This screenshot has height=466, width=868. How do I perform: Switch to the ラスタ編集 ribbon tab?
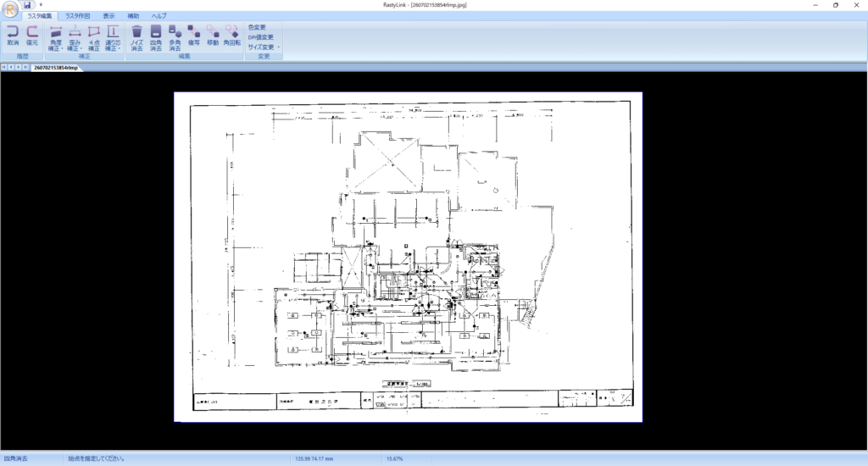[x=40, y=16]
